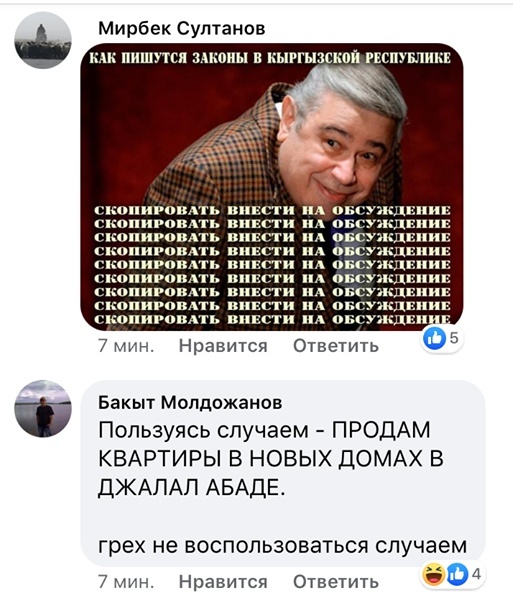The image size is (513, 611).
Task: Open the Бакыт Молдожанов name link
Action: pyautogui.click(x=190, y=403)
